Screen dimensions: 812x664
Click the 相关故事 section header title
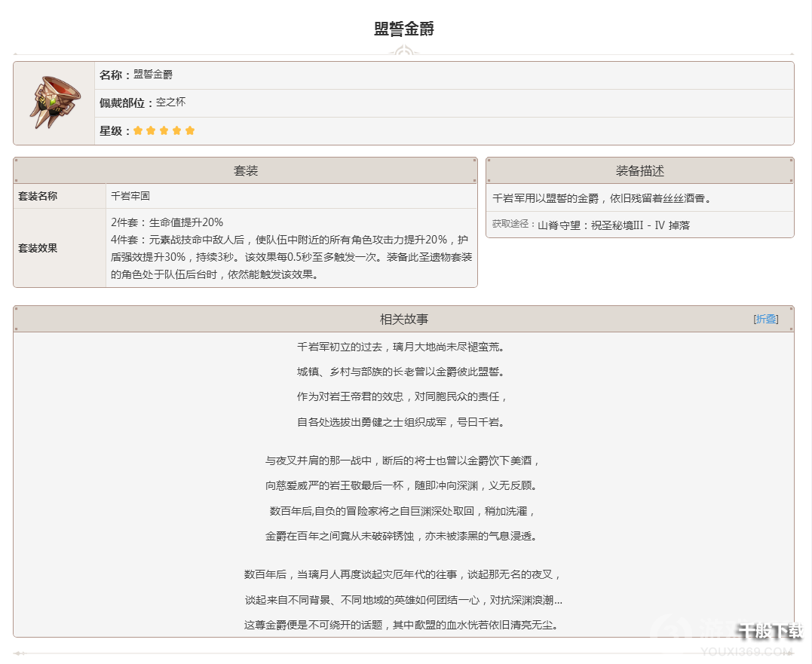tap(403, 319)
